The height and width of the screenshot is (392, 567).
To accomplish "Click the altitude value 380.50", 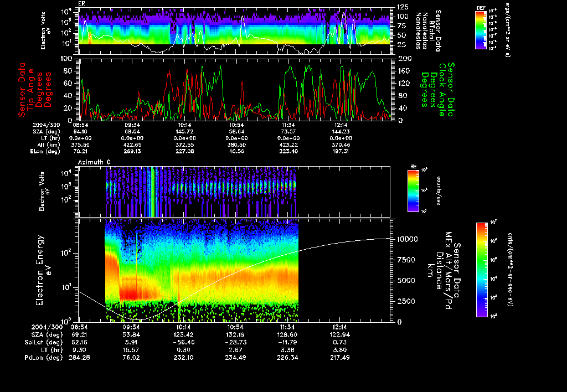I will [236, 145].
